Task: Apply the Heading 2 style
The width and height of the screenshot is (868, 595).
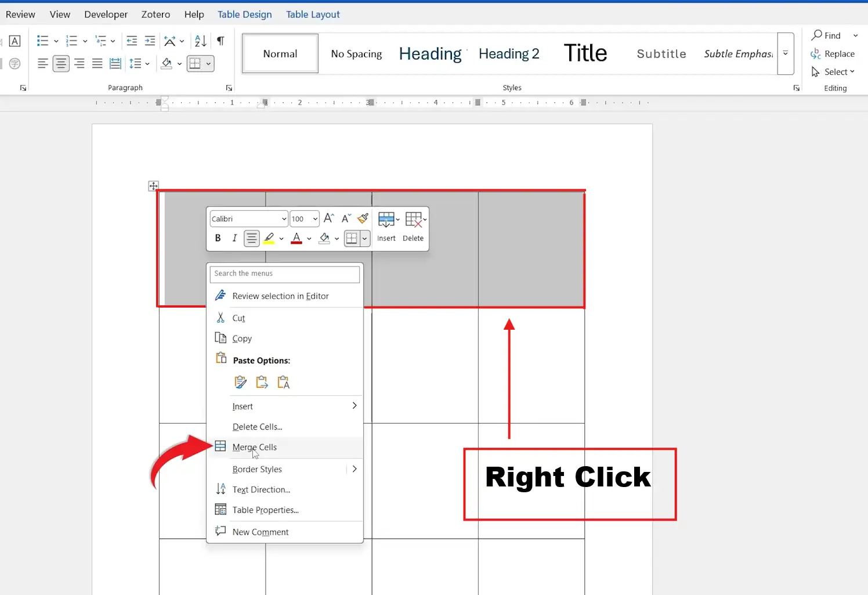Action: (509, 53)
